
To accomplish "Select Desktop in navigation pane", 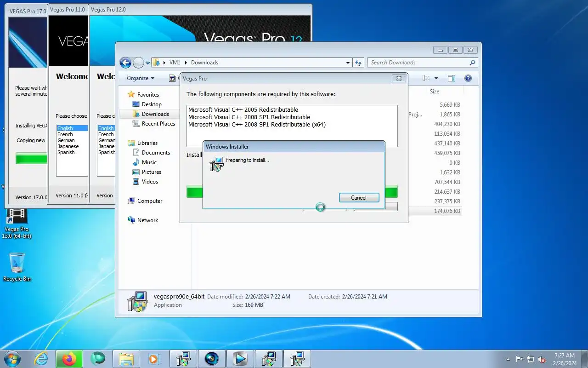I will pos(152,104).
